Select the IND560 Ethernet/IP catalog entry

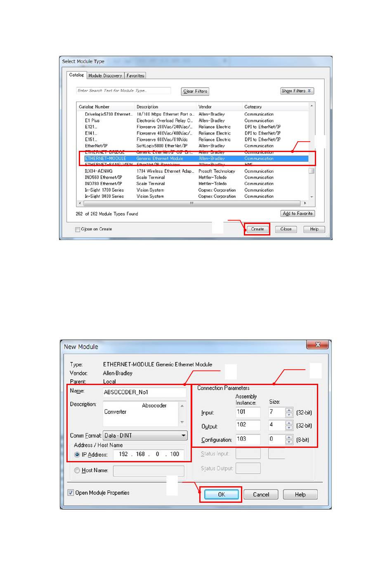(193, 178)
